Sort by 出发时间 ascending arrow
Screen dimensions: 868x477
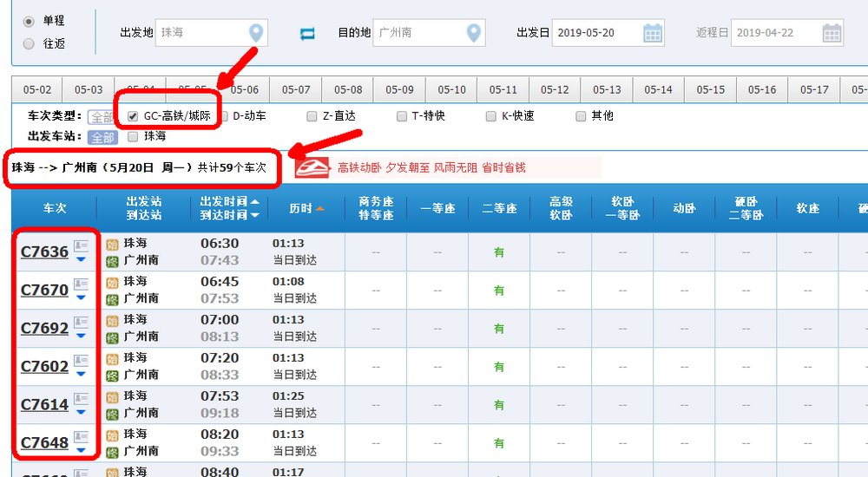click(x=254, y=201)
